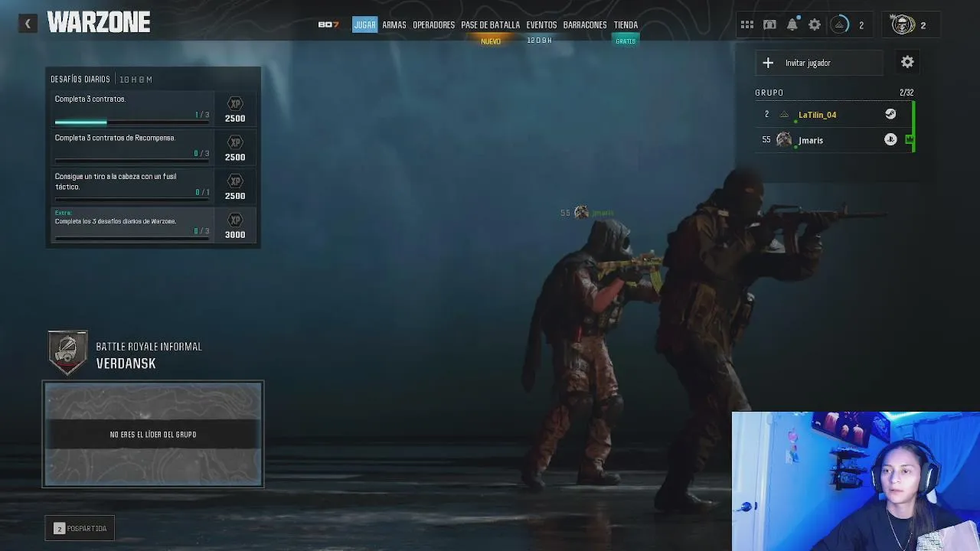Open the BO7 game switcher

[328, 24]
